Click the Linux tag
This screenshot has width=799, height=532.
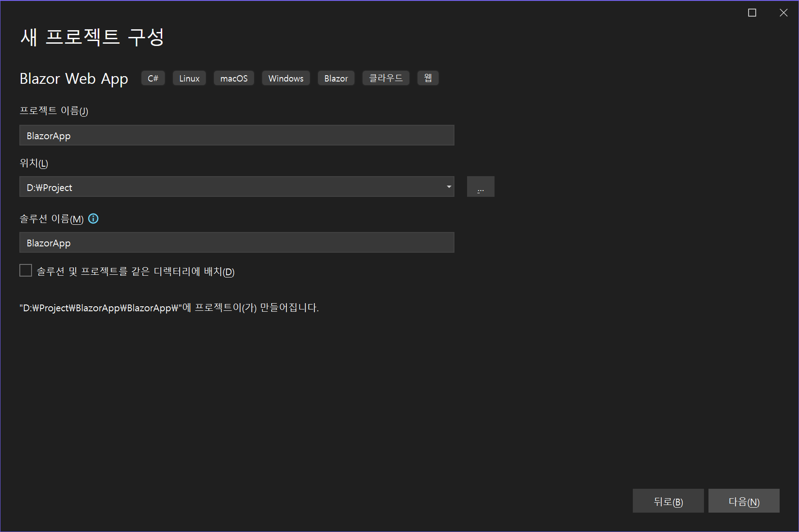(189, 78)
